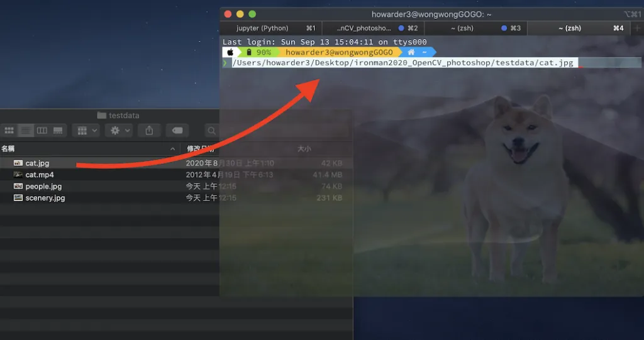This screenshot has height=340, width=644.
Task: Select the people.jpg file row
Action: [176, 186]
